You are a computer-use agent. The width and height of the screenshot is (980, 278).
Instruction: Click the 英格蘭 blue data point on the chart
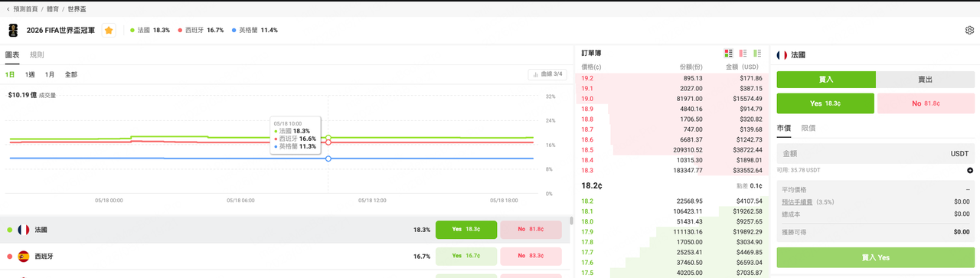coord(328,159)
